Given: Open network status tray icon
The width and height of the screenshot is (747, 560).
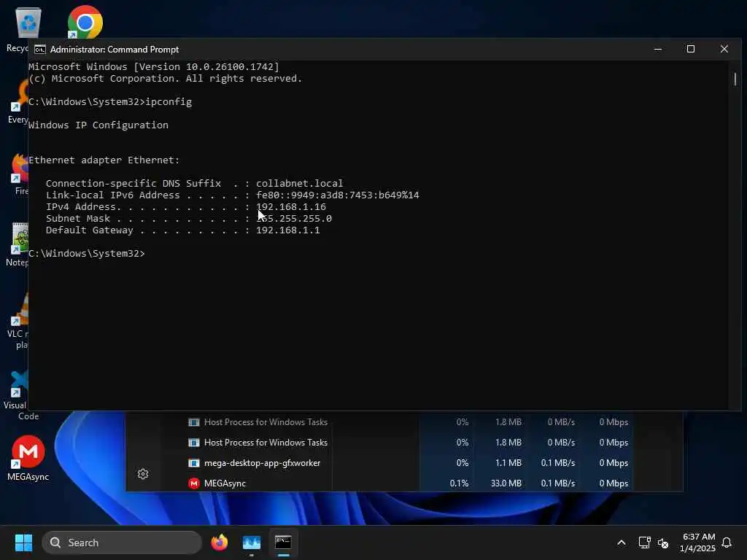Looking at the screenshot, I should click(644, 542).
